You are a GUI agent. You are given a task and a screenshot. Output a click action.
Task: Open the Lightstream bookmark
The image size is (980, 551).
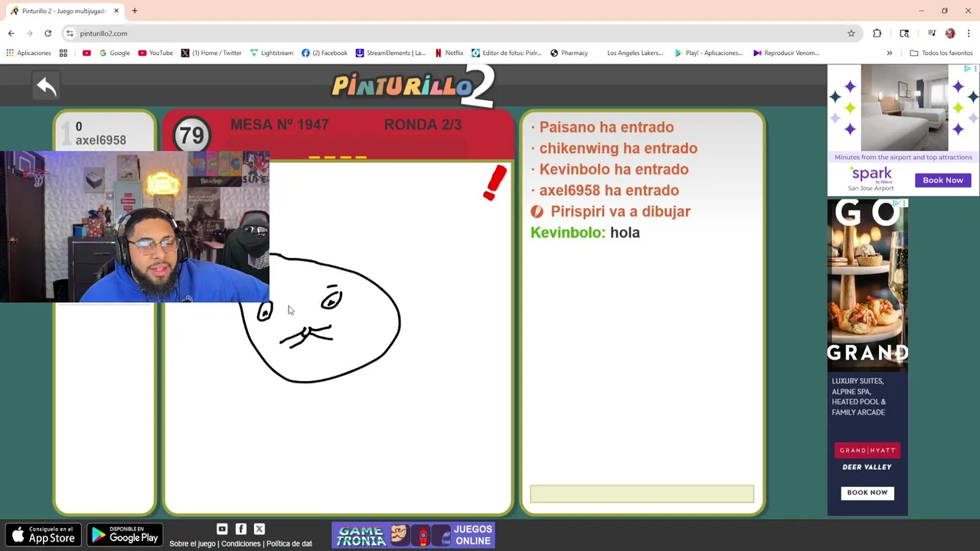[x=272, y=53]
